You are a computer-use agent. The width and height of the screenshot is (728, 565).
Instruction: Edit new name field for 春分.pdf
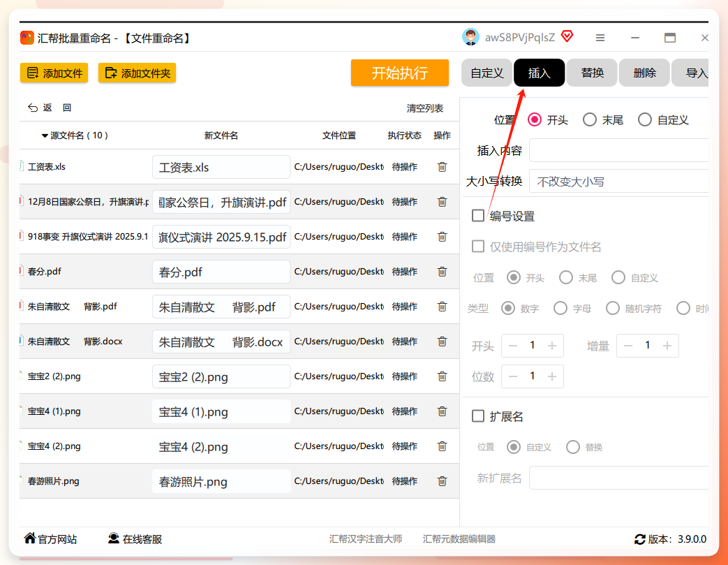tap(221, 272)
